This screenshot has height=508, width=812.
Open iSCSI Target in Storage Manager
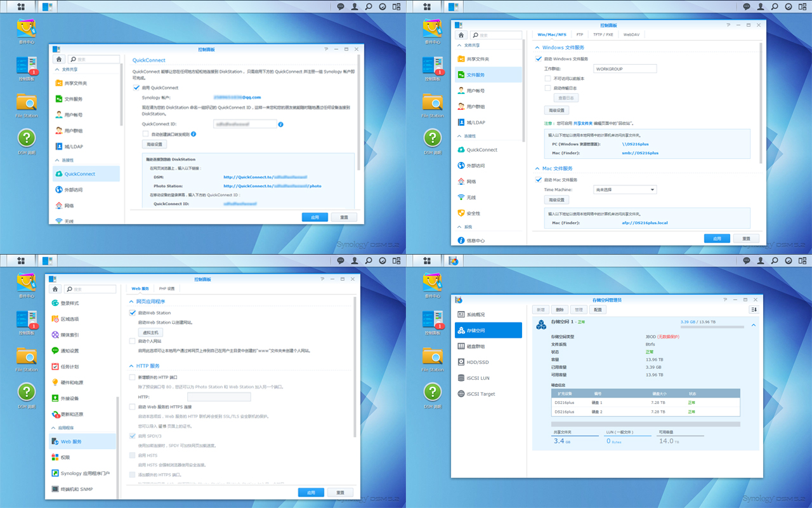click(461, 394)
